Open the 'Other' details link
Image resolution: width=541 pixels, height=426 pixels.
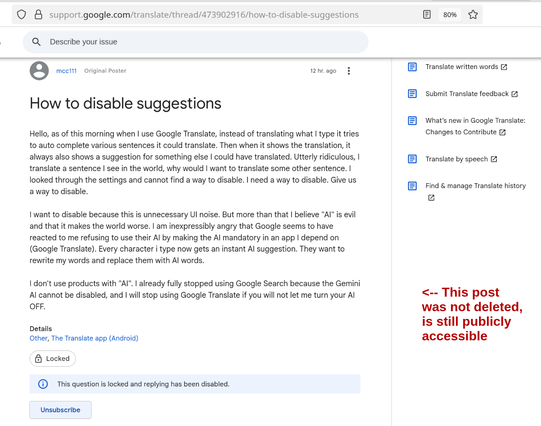pyautogui.click(x=38, y=338)
